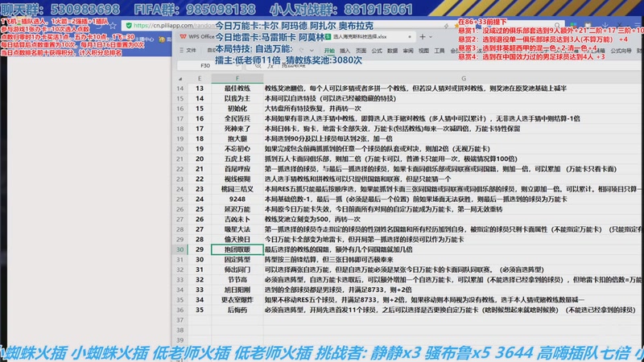Open the 公式 ribbon tab

tap(376, 51)
